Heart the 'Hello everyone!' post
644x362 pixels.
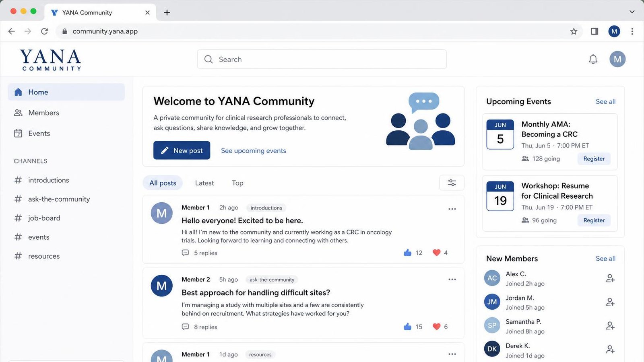(x=436, y=253)
